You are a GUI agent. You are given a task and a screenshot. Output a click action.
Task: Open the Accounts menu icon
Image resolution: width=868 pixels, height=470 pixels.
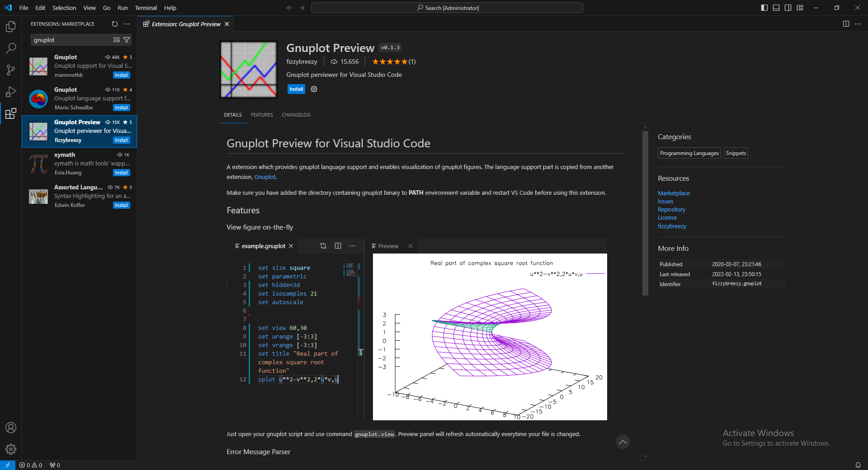(x=11, y=428)
